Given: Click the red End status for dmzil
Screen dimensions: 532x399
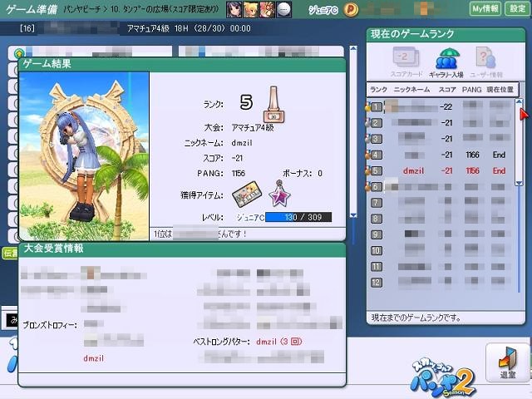Looking at the screenshot, I should click(x=499, y=170).
